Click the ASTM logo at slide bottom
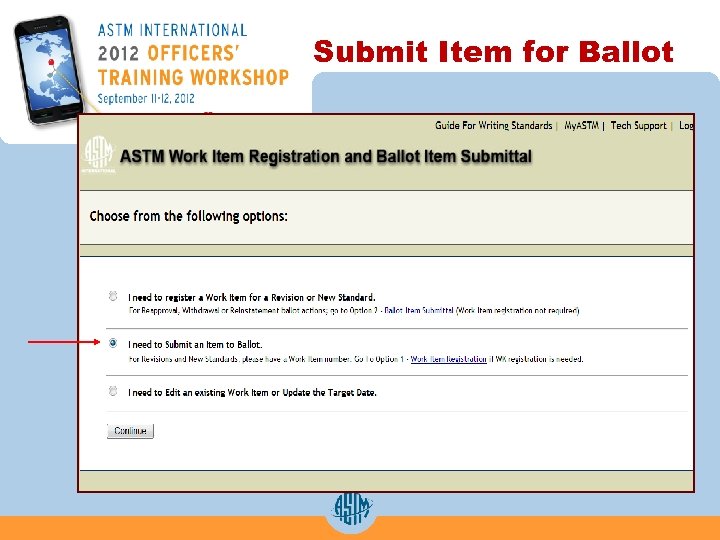 pos(351,509)
